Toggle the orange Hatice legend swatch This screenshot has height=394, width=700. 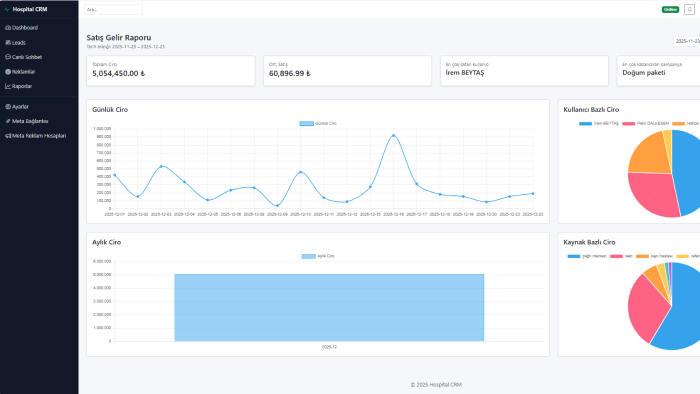pos(679,124)
